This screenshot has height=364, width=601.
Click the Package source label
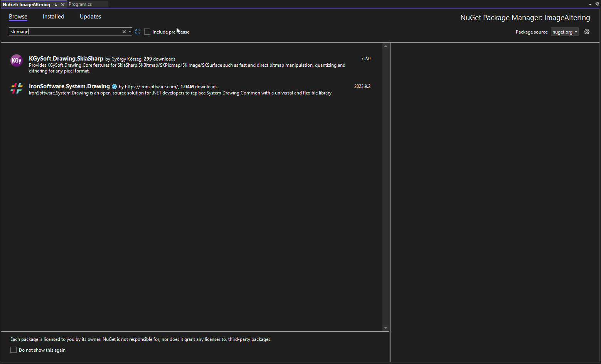(532, 32)
